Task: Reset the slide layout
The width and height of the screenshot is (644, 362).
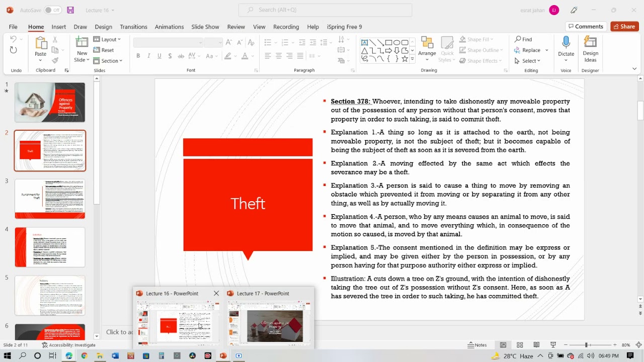Action: coord(104,50)
